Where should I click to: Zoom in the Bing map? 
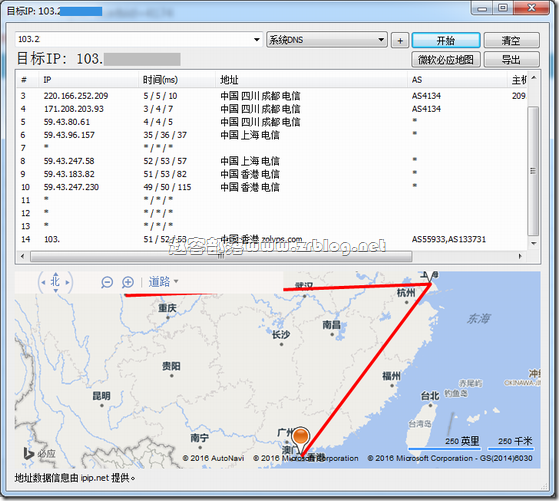point(128,282)
